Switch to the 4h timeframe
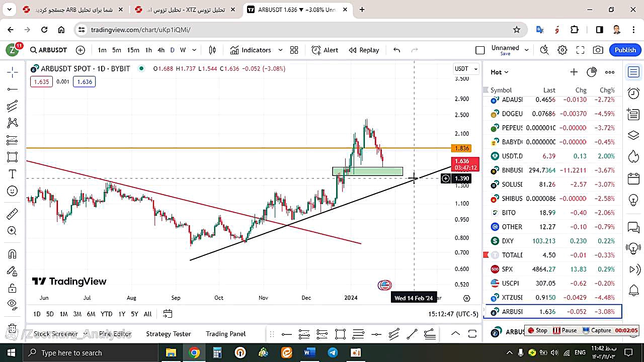 (161, 50)
